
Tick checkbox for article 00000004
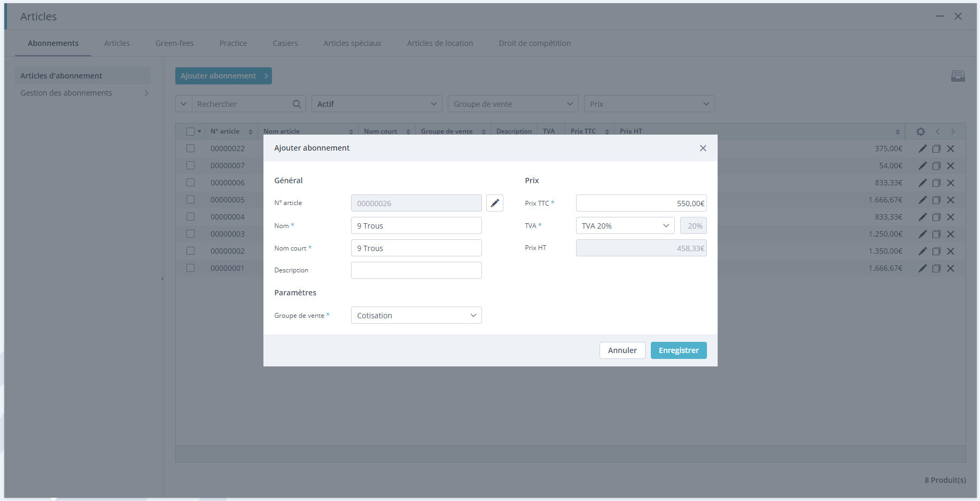pyautogui.click(x=190, y=217)
